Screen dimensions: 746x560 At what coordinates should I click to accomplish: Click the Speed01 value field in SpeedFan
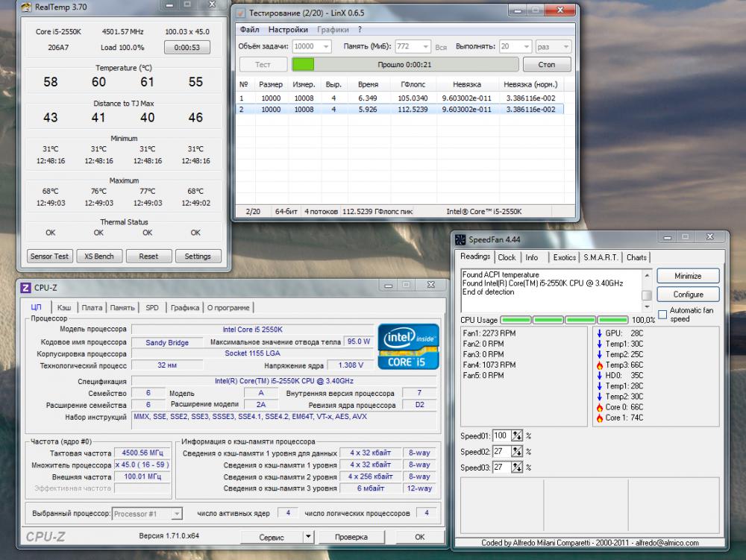501,435
